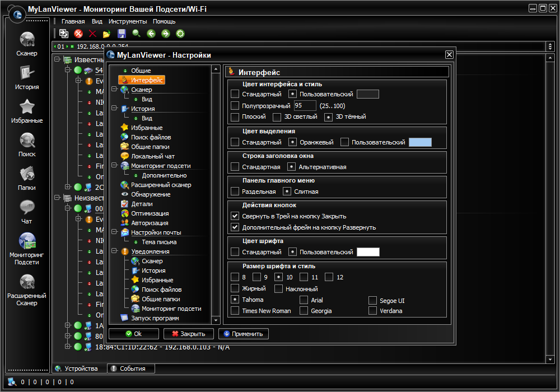Collapse the Неизвестные group in main window
Viewport: 560px width, 392px height.
(x=57, y=198)
